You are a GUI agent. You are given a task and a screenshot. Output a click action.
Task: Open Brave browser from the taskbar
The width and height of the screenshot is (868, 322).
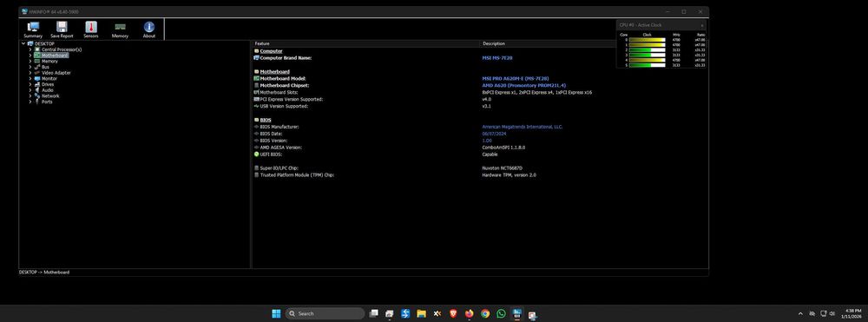pos(453,313)
